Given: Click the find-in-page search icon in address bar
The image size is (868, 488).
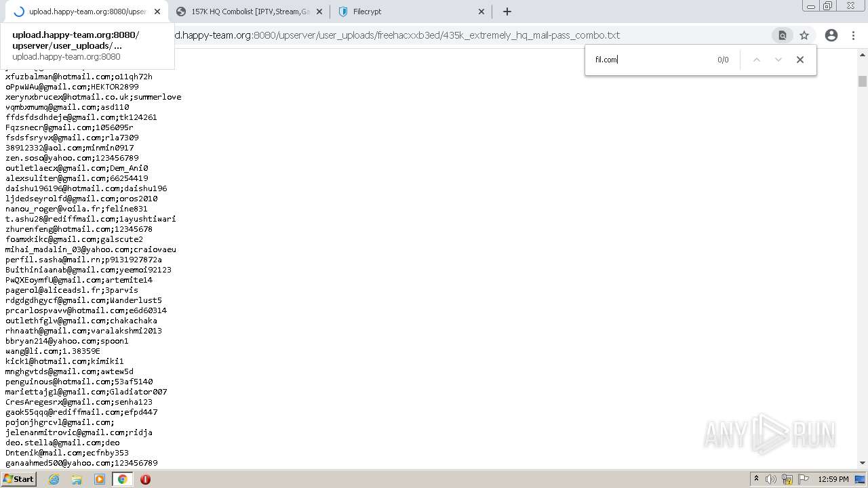Looking at the screenshot, I should (x=782, y=35).
